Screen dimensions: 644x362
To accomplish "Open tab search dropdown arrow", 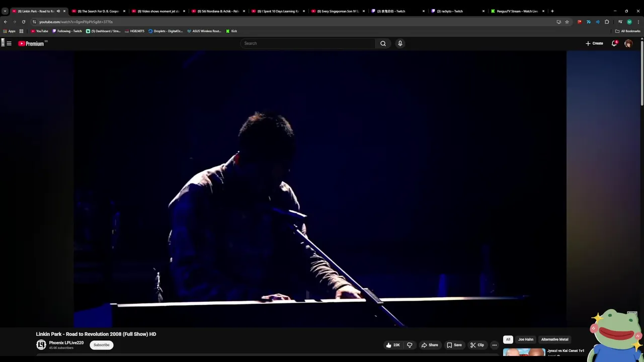I will tap(5, 11).
